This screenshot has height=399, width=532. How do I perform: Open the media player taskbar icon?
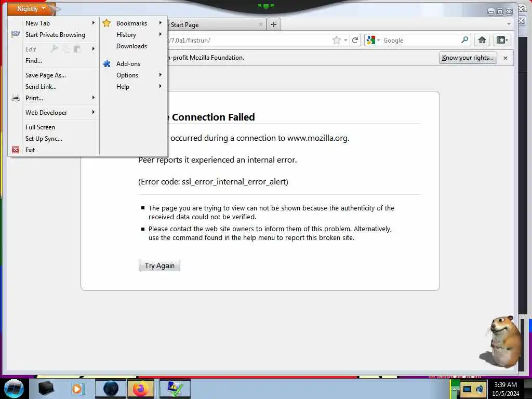77,389
